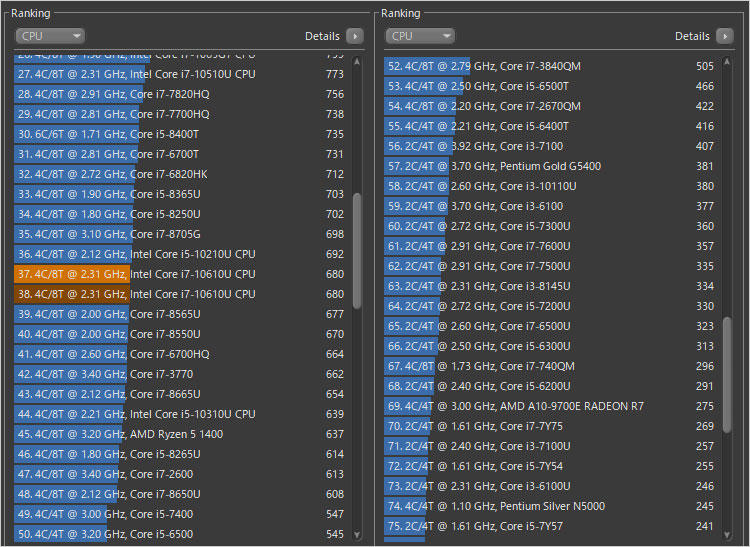Select row 39 Core i7-8565U

click(182, 314)
